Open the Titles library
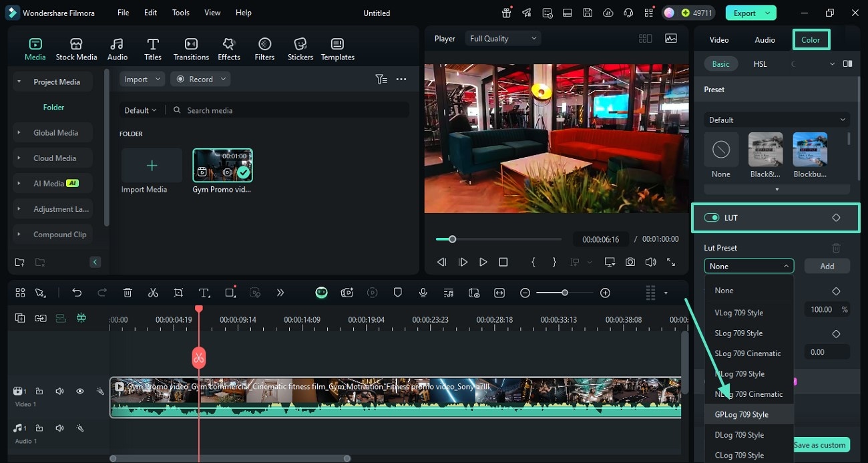Image resolution: width=868 pixels, height=463 pixels. tap(153, 49)
